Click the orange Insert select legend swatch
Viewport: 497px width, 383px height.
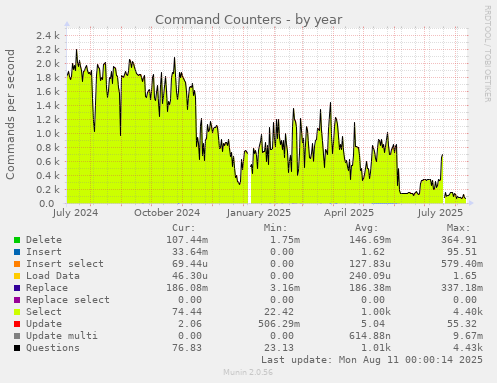(x=17, y=264)
